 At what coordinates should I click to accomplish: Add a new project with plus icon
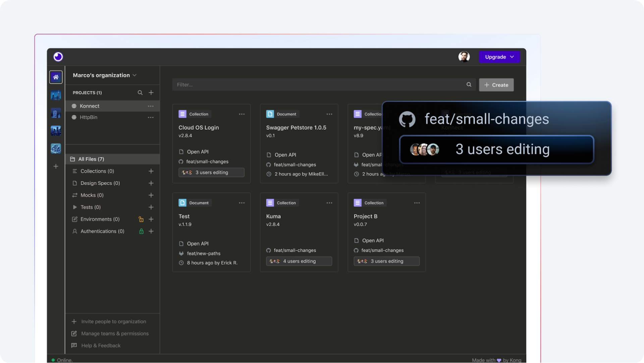coord(151,93)
